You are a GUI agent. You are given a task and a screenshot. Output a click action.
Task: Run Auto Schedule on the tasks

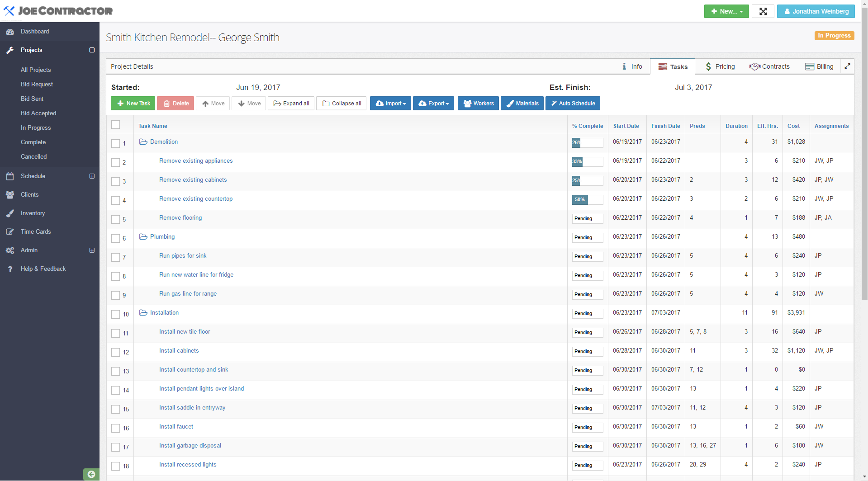pyautogui.click(x=573, y=103)
